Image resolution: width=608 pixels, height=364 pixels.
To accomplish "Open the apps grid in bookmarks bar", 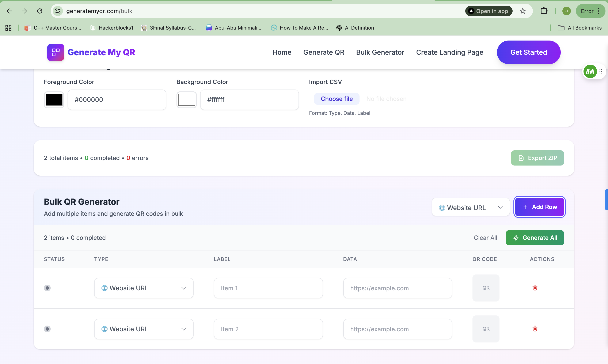I will [8, 28].
